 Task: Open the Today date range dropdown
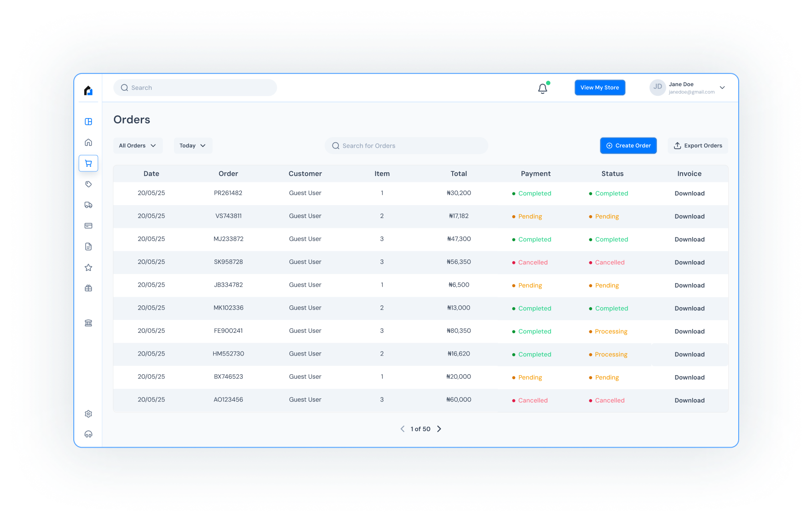[x=193, y=146]
